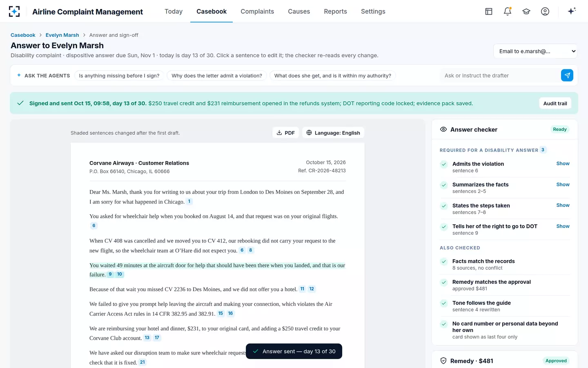The width and height of the screenshot is (588, 368).
Task: Focus the 'Ask or instruct the drafter' field
Action: click(500, 76)
